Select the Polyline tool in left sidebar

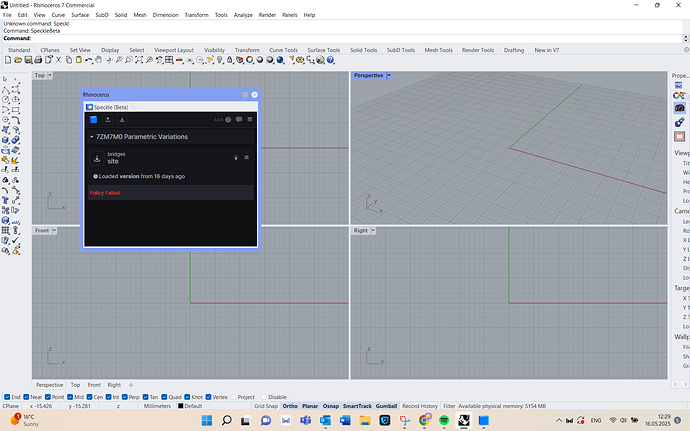pyautogui.click(x=6, y=89)
